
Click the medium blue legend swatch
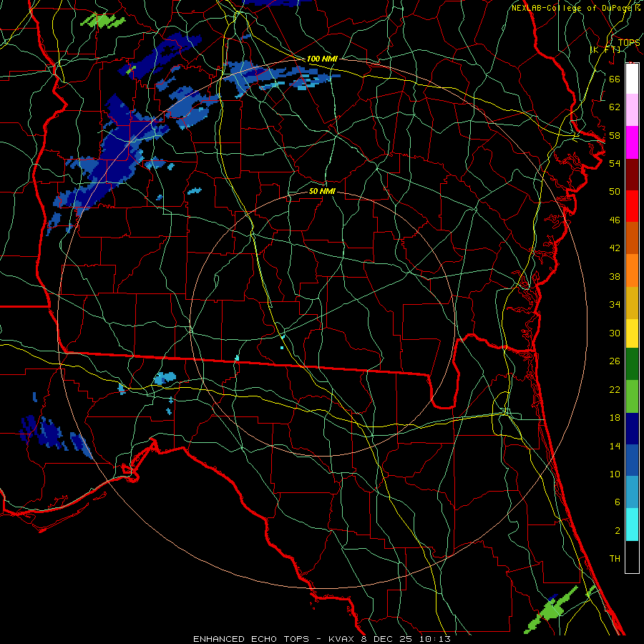click(x=632, y=460)
